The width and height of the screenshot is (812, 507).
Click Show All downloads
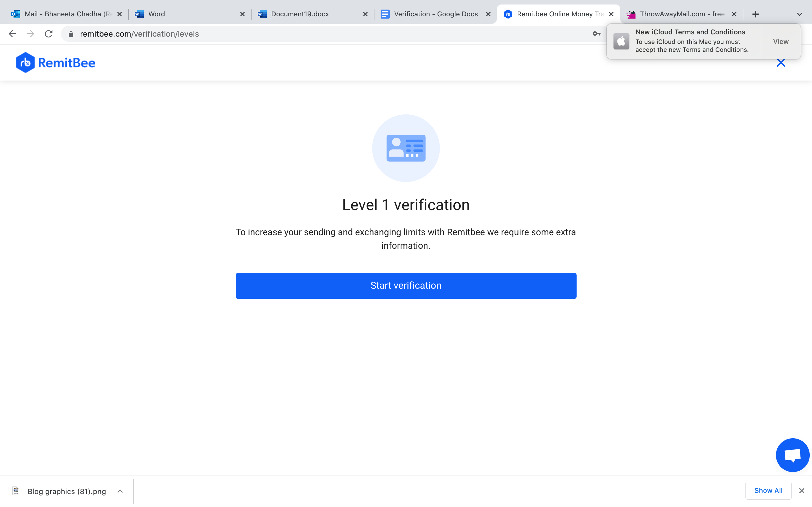click(x=768, y=491)
